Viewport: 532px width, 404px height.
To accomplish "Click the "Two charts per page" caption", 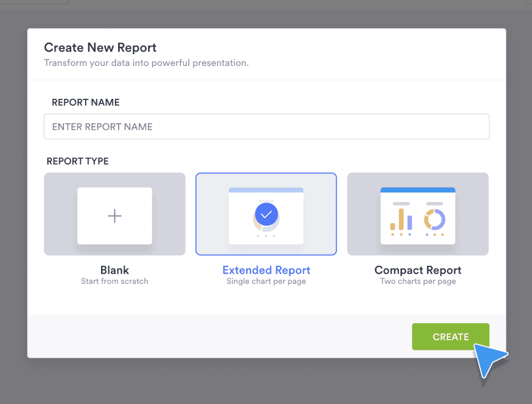I will point(418,281).
